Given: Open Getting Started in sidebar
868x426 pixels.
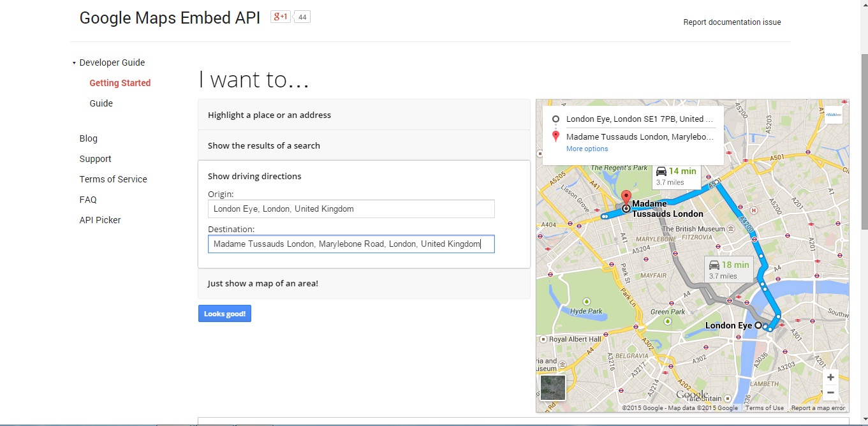Looking at the screenshot, I should [120, 83].
